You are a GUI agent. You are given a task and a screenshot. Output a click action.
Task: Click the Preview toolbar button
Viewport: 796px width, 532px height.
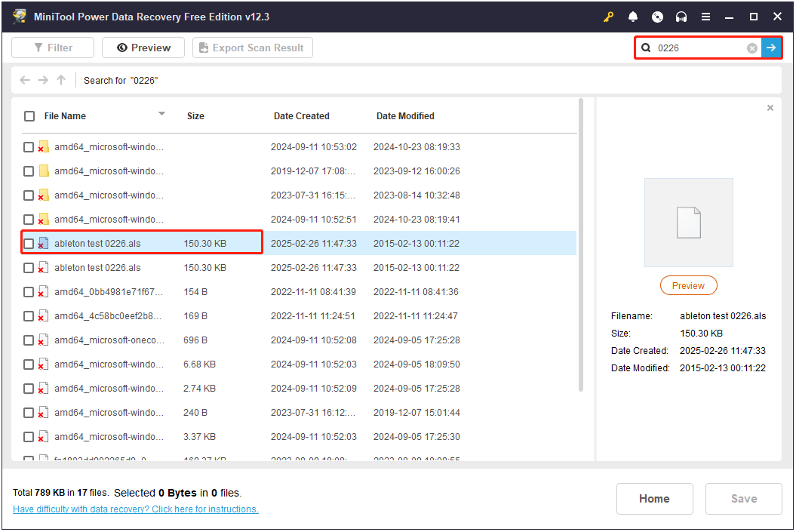coord(143,48)
